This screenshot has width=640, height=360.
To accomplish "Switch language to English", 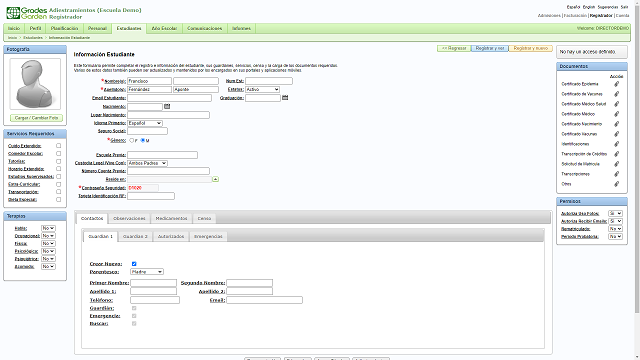I will (589, 7).
